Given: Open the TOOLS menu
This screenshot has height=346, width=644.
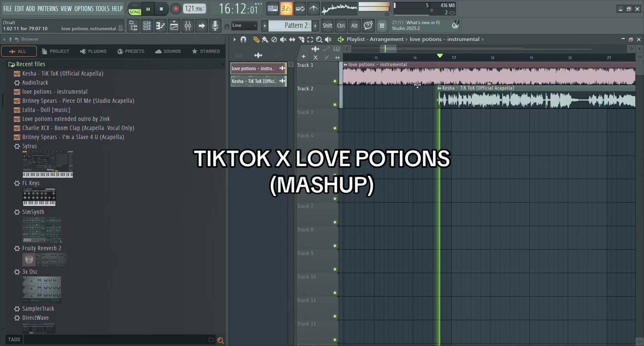Looking at the screenshot, I should click(x=102, y=9).
